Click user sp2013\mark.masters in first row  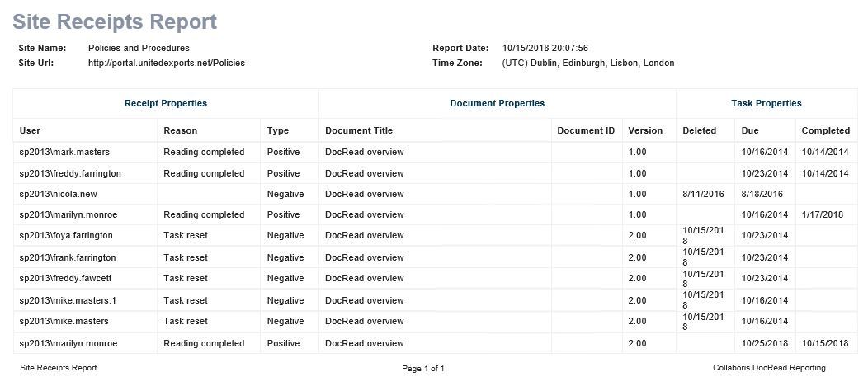pos(64,152)
